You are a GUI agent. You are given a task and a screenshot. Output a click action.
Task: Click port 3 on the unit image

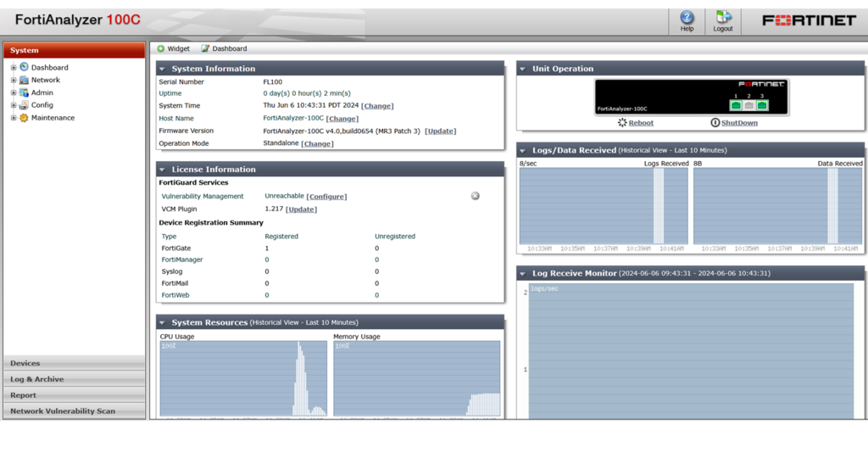tap(762, 105)
